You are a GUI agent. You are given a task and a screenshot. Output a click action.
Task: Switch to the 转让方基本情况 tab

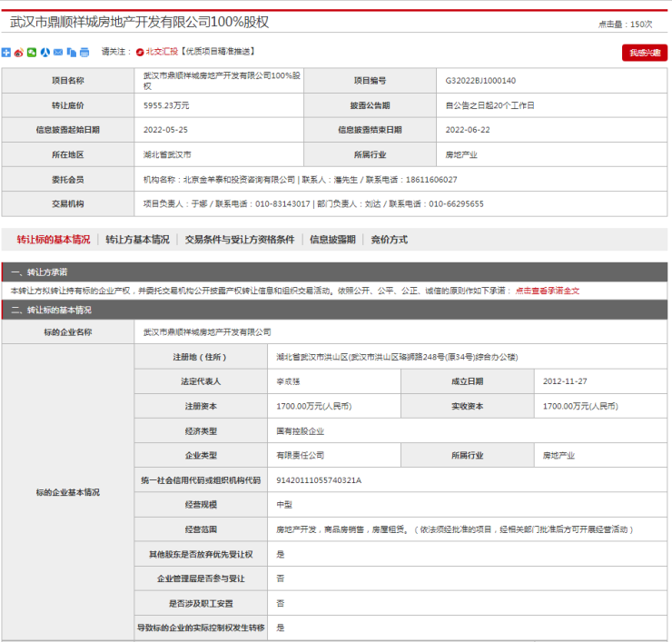pyautogui.click(x=137, y=240)
